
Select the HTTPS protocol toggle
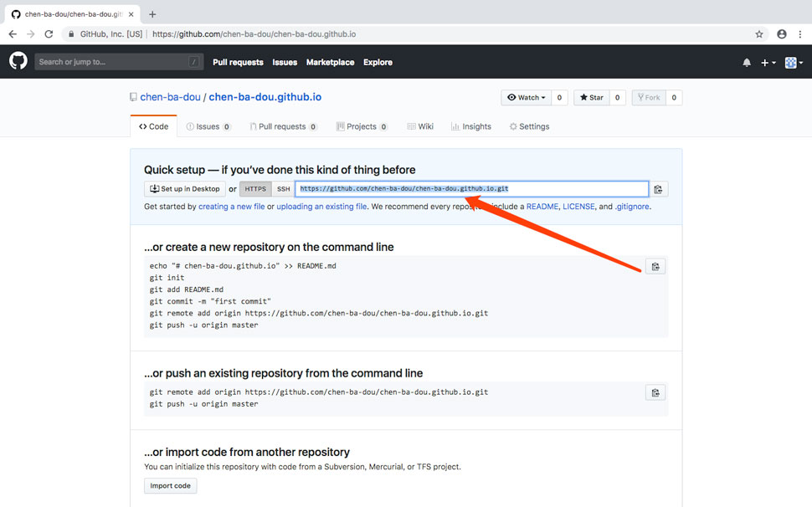(x=255, y=189)
